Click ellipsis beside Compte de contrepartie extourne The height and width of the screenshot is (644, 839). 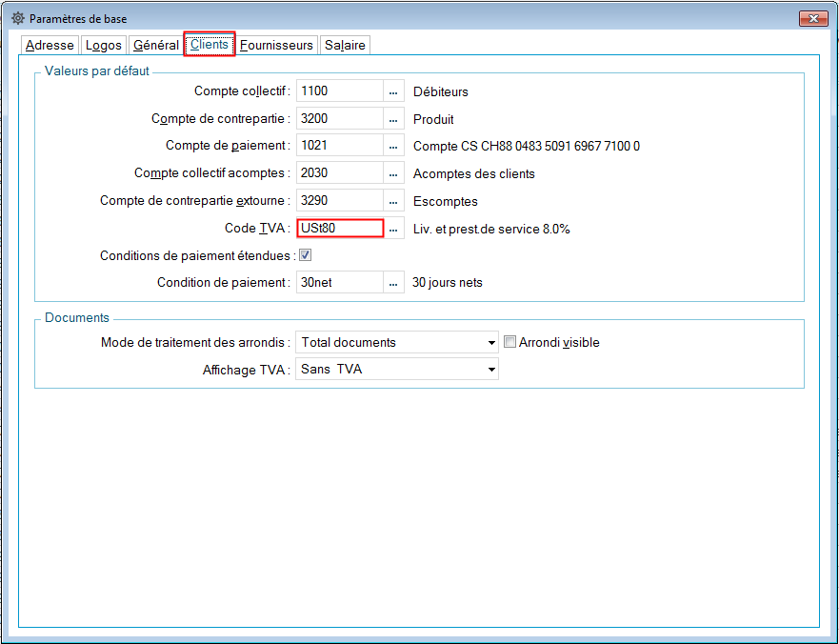(x=393, y=201)
